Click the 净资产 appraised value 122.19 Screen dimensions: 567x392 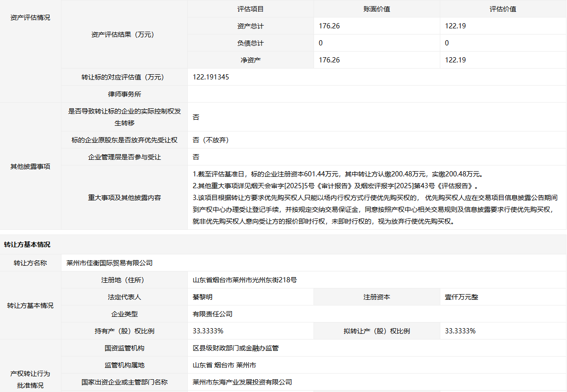455,60
